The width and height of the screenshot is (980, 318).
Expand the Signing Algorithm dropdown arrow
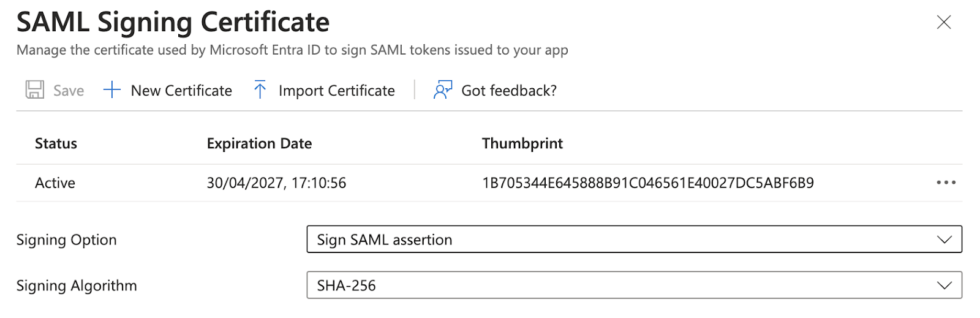945,286
